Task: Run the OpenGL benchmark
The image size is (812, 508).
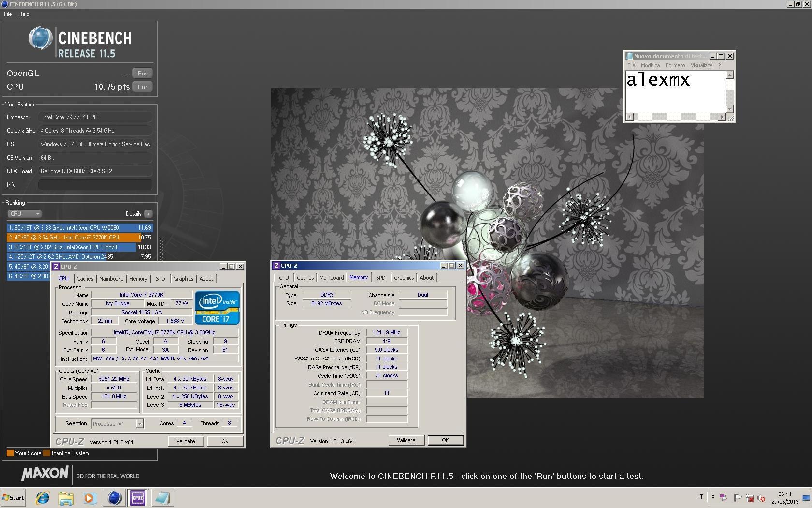Action: 143,74
